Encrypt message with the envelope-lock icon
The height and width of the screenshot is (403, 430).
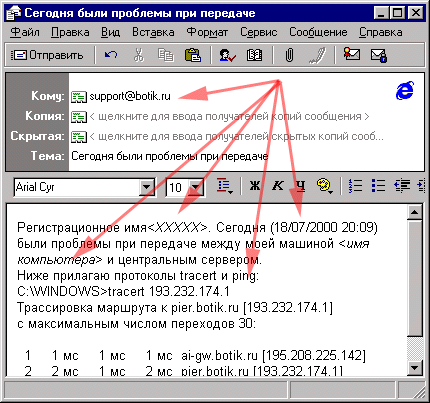point(379,55)
